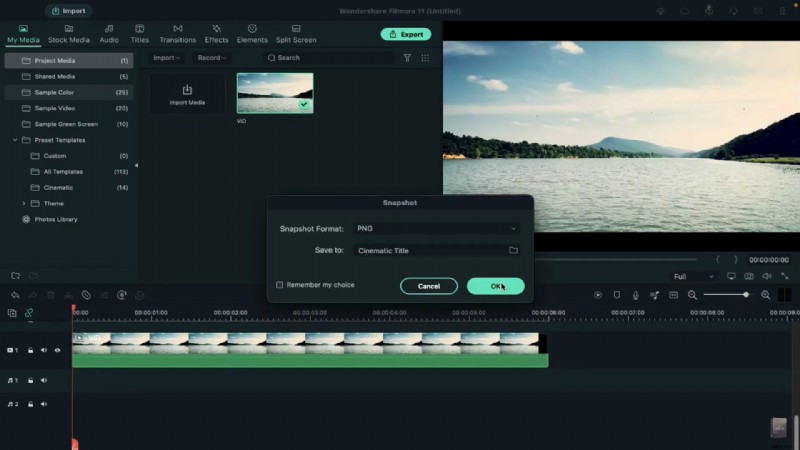Collapse the Preset Templates tree

15,140
